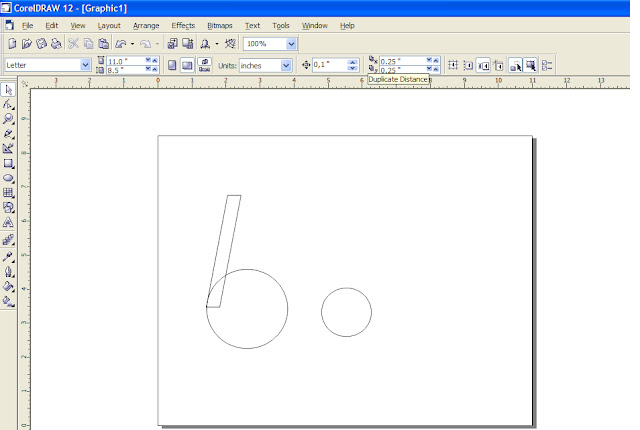Select the Shape tool
The image size is (640, 430).
pos(8,104)
